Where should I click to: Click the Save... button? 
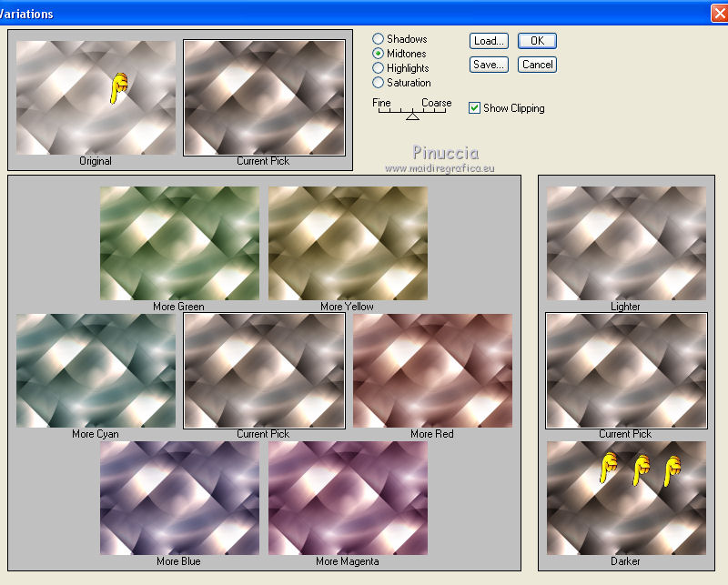[489, 65]
